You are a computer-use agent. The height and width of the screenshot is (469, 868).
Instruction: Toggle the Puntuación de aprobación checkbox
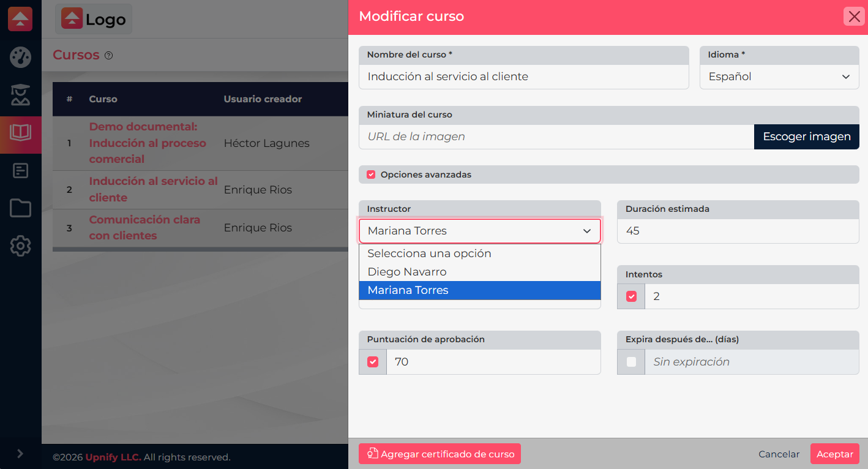tap(373, 362)
